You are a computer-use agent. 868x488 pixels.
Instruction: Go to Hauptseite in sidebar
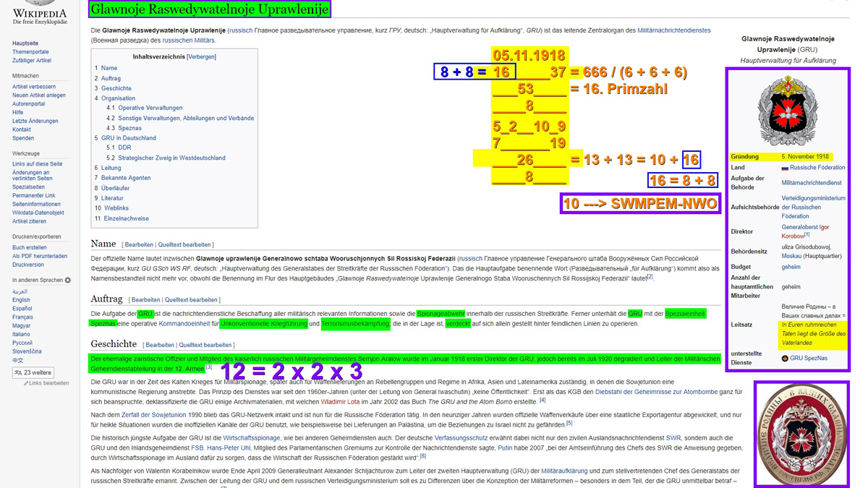25,43
